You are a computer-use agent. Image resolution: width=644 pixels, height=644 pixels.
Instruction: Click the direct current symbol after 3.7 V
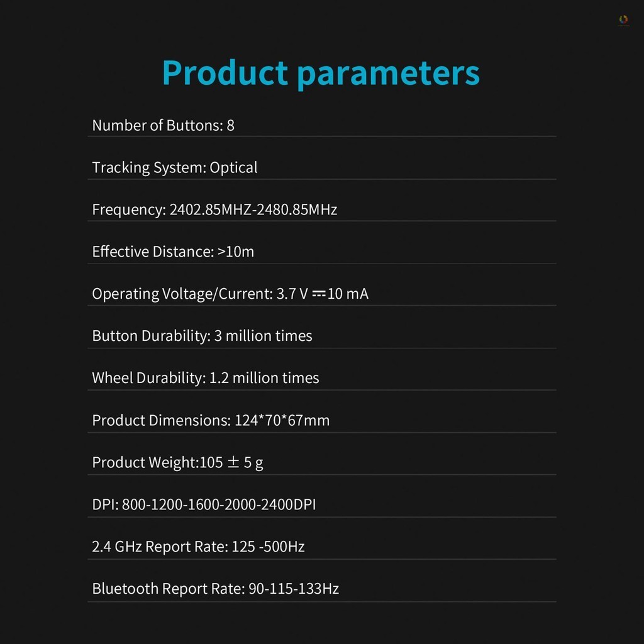[318, 293]
